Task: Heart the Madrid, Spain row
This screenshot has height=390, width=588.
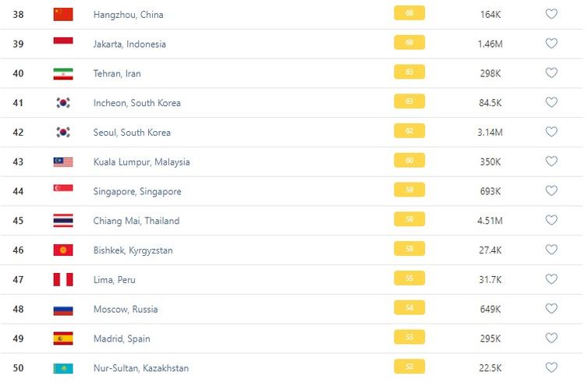Action: (551, 339)
